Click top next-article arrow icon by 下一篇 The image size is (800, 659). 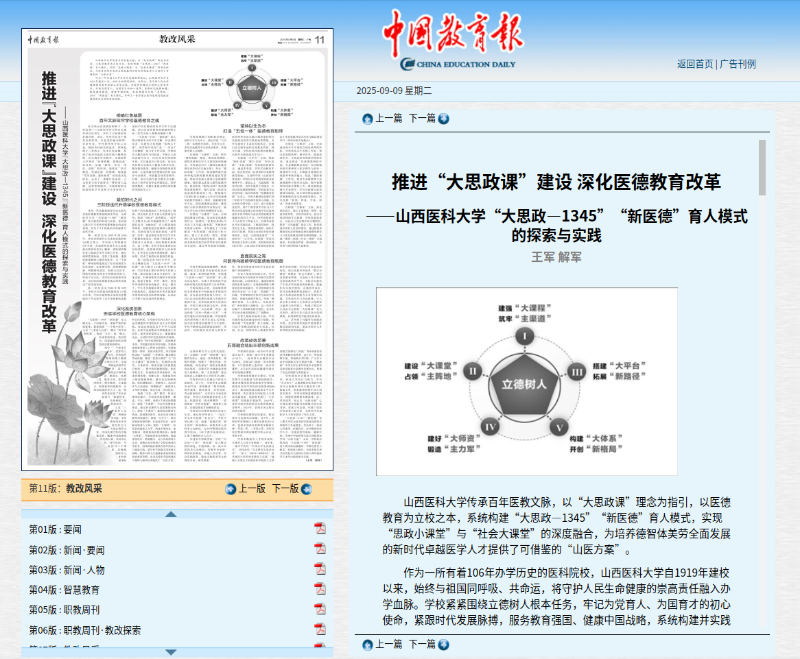pyautogui.click(x=444, y=118)
